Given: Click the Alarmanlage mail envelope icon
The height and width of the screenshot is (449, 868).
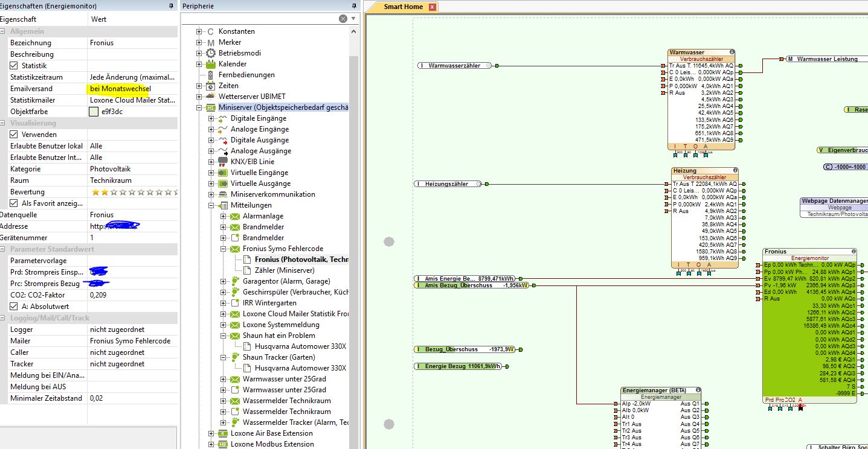Looking at the screenshot, I should [x=234, y=216].
